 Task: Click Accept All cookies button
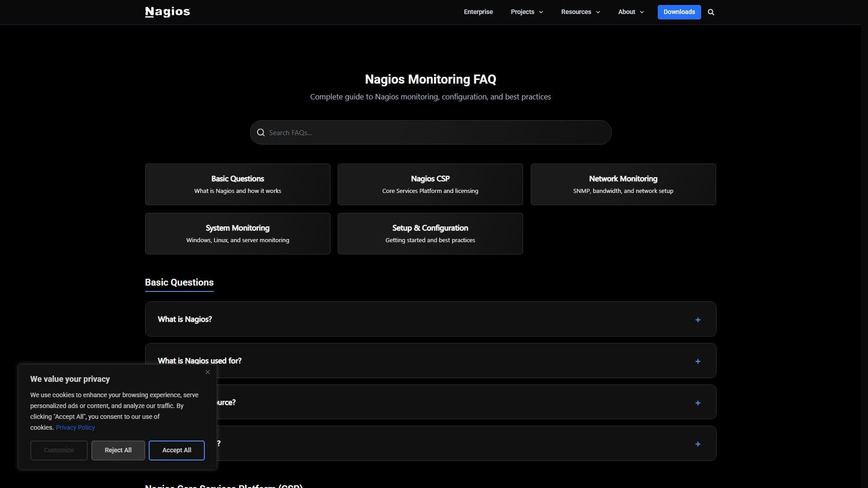(x=176, y=450)
